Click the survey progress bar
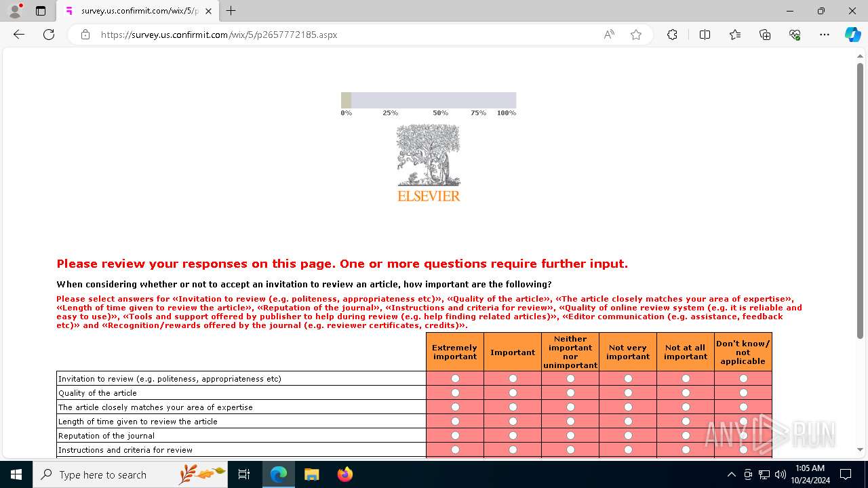868x488 pixels. pos(429,100)
